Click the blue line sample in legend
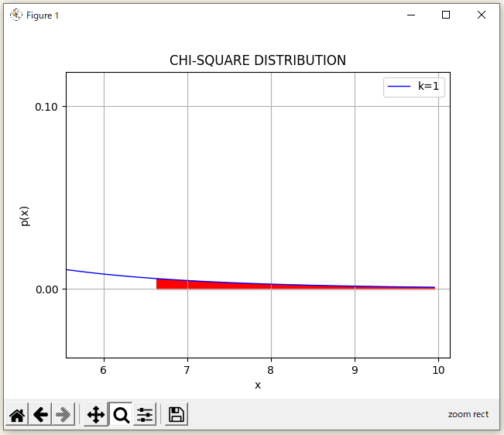This screenshot has width=504, height=435. click(399, 86)
